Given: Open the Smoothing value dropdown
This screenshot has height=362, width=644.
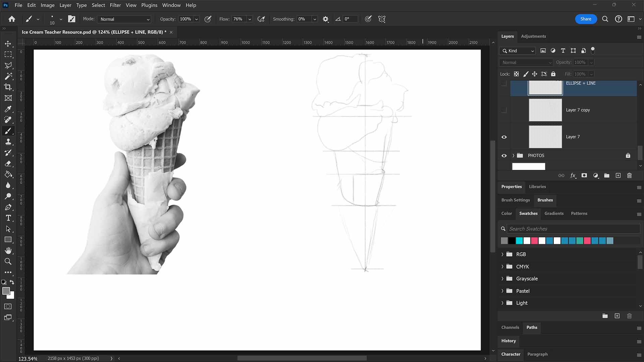Looking at the screenshot, I should pos(315,19).
